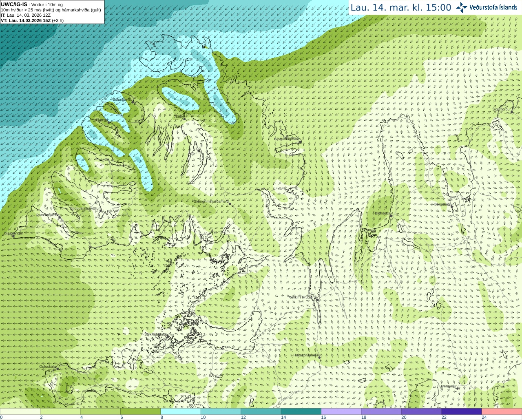Click the Bíldudalsflugvöllur station label
Viewport: 522px width, 420px height.
tap(85, 208)
